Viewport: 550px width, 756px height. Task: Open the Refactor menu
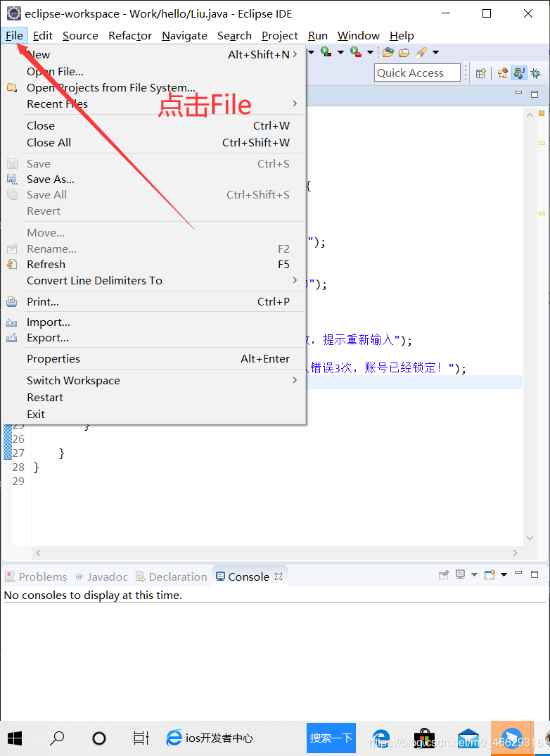click(x=130, y=36)
